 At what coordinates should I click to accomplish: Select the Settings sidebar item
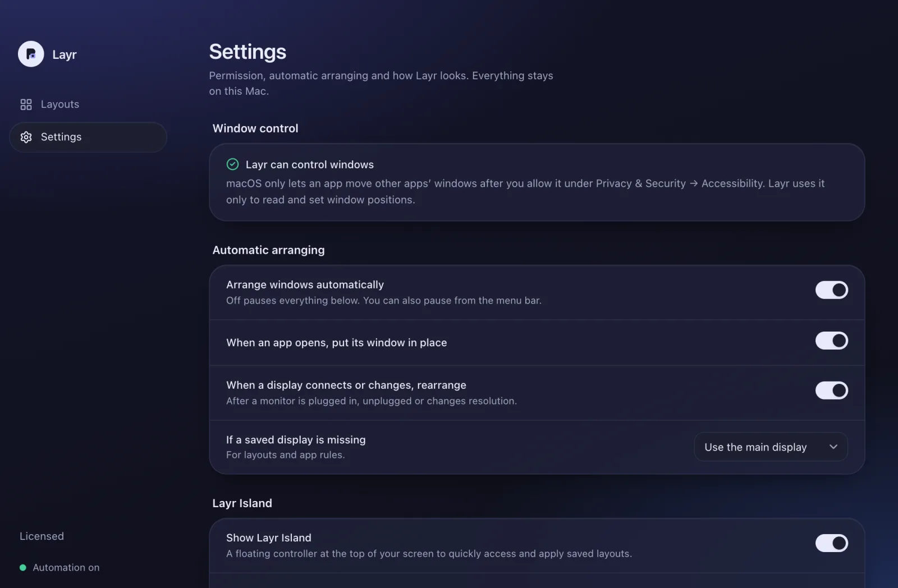[88, 137]
